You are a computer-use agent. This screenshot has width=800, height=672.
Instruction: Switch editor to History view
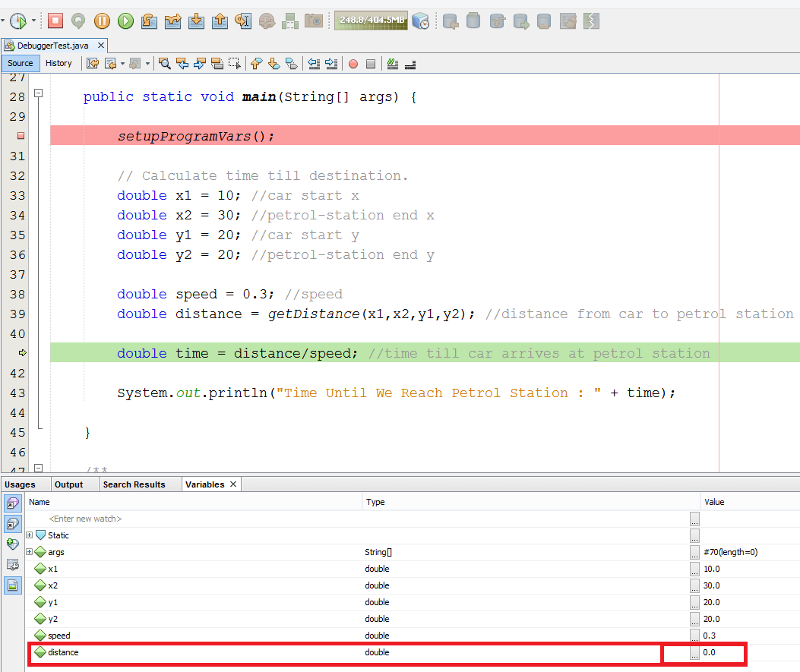click(x=58, y=63)
